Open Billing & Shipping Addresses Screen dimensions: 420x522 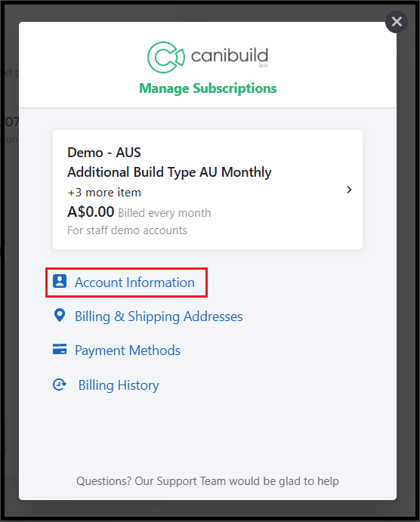coord(159,317)
